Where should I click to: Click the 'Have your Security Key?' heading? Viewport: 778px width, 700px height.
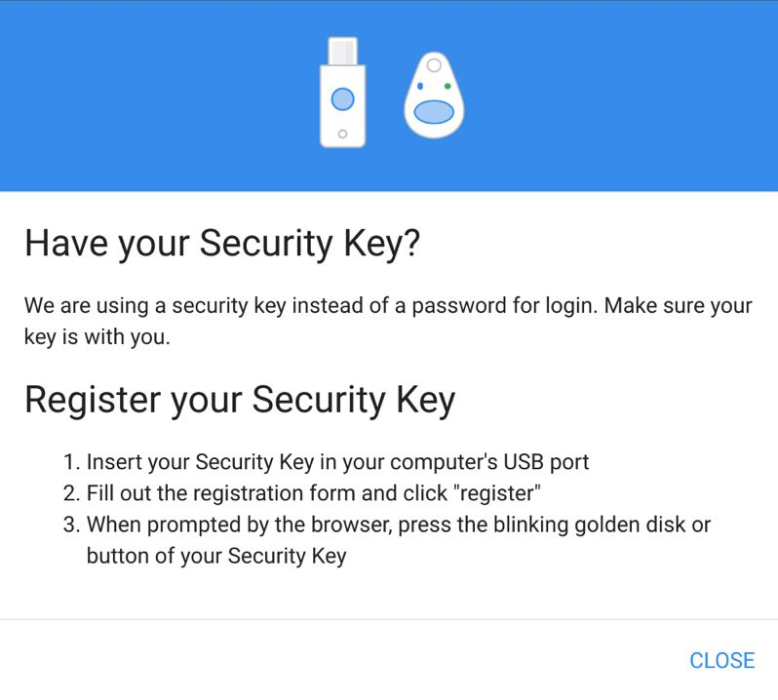point(222,244)
